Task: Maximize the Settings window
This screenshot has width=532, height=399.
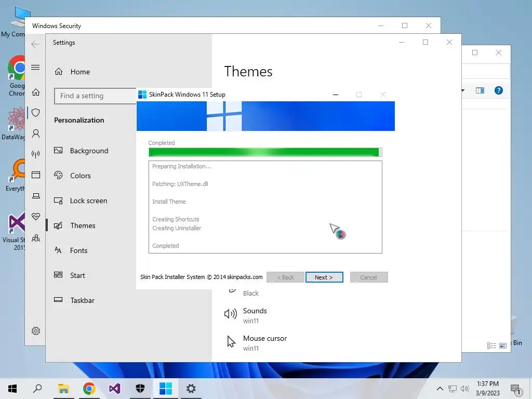Action: (425, 42)
